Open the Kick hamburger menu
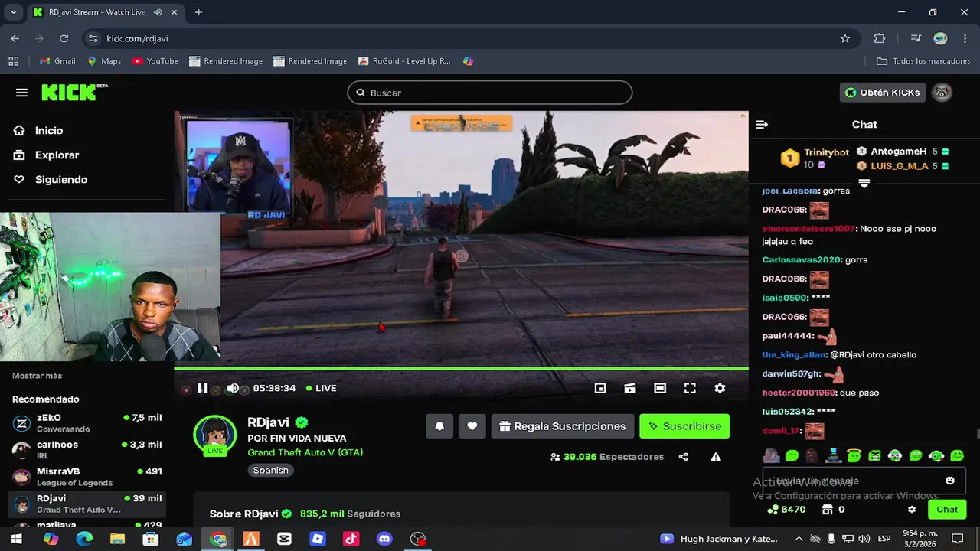The image size is (980, 551). tap(21, 93)
